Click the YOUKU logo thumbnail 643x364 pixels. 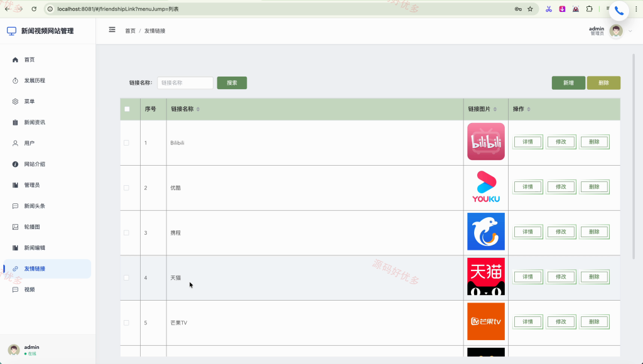coord(486,187)
